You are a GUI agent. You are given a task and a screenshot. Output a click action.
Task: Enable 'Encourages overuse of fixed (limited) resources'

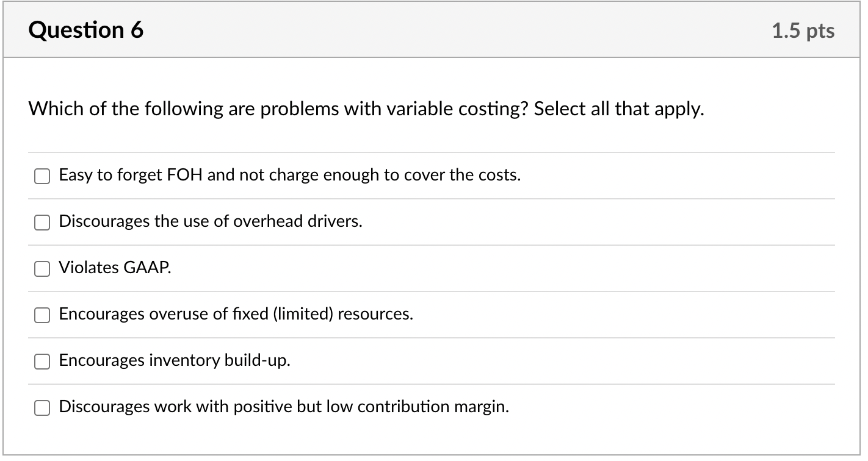[42, 315]
